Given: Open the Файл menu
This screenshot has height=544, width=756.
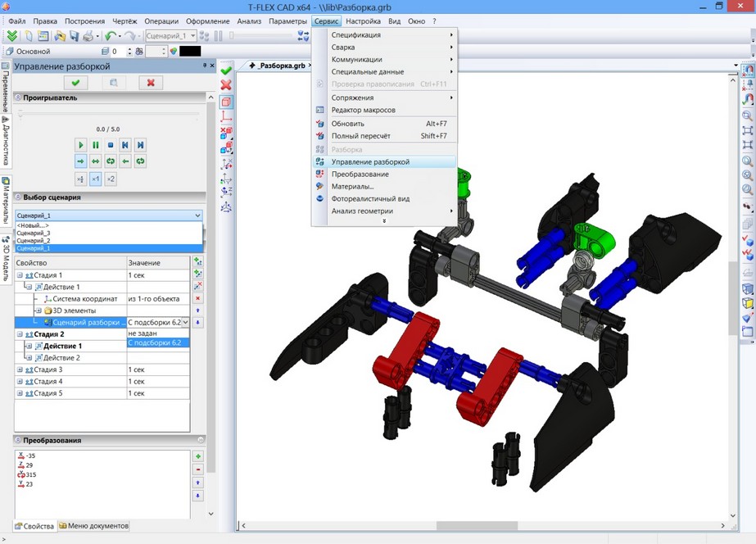Looking at the screenshot, I should pos(17,21).
